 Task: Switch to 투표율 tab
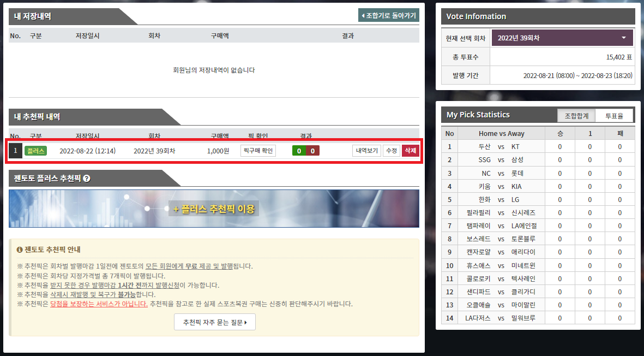tap(614, 116)
